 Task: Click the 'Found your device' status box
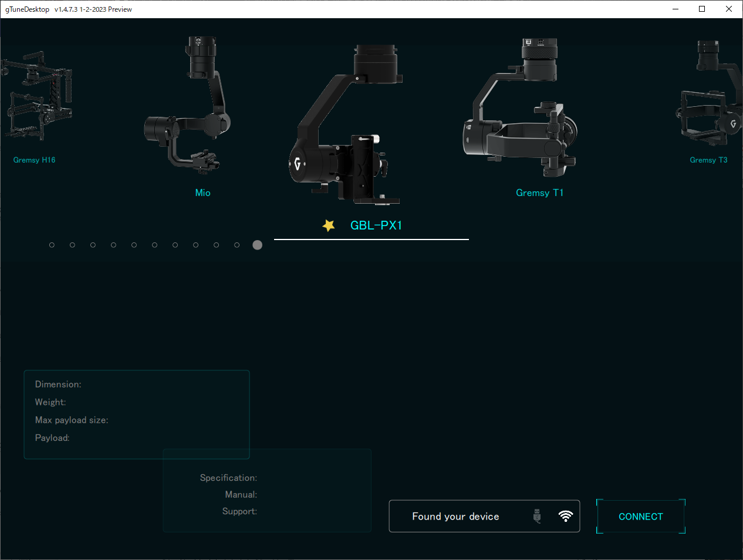click(x=455, y=517)
